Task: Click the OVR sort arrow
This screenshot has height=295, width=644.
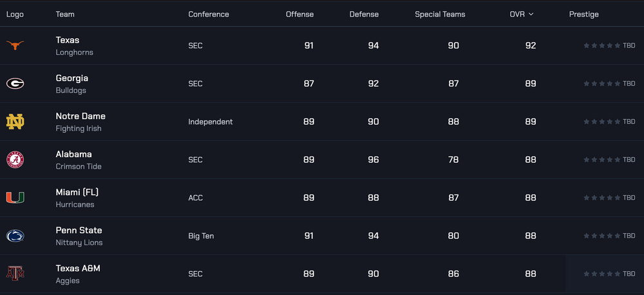Action: pyautogui.click(x=531, y=14)
